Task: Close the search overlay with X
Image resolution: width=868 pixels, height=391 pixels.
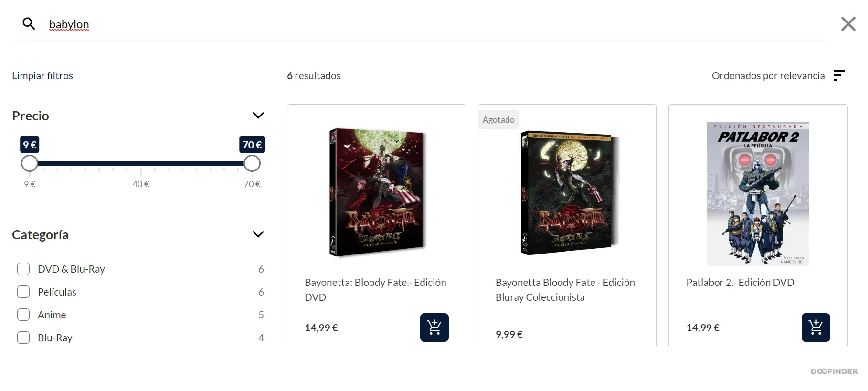Action: (x=848, y=24)
